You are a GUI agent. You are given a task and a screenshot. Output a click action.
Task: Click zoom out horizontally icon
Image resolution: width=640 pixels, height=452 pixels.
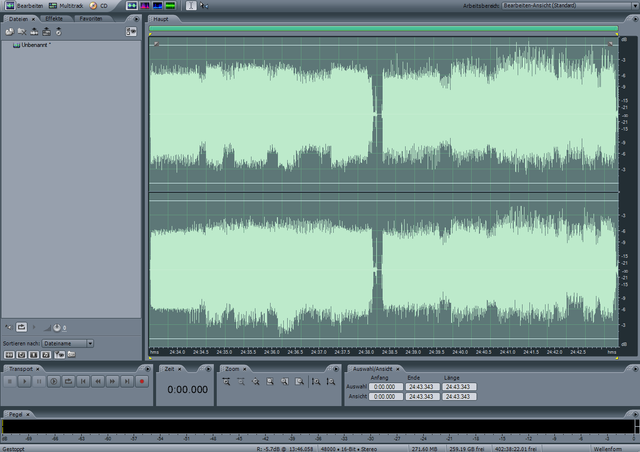[x=241, y=381]
